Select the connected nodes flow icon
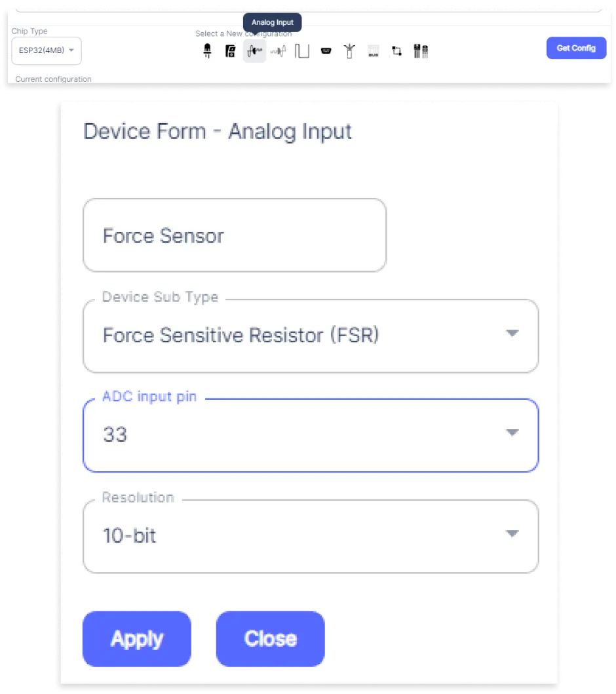Viewport: 616px width, 694px height. pyautogui.click(x=397, y=51)
